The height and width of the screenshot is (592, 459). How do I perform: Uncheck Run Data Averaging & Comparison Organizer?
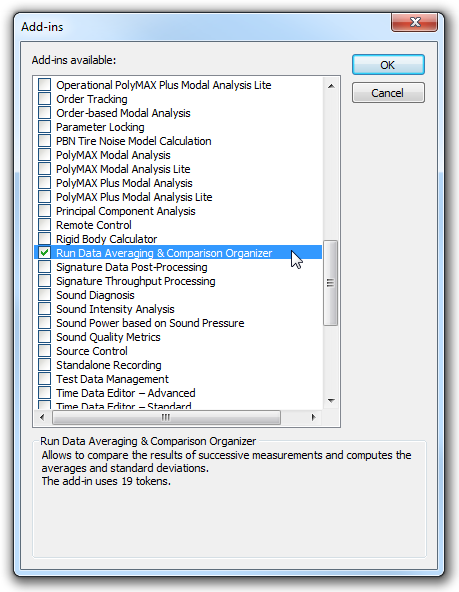coord(45,253)
